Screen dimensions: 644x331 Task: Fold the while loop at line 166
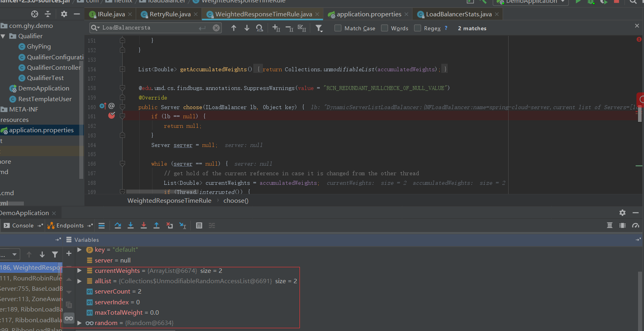tap(122, 164)
